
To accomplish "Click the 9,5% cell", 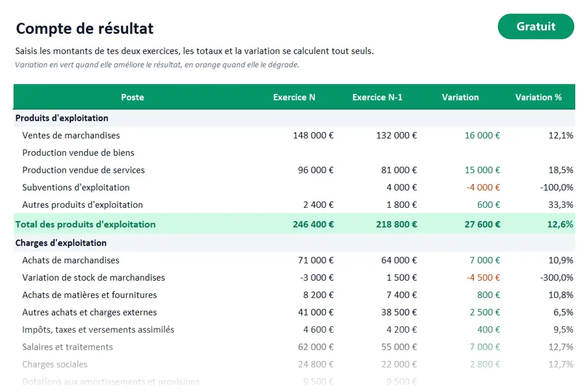I will tap(563, 330).
